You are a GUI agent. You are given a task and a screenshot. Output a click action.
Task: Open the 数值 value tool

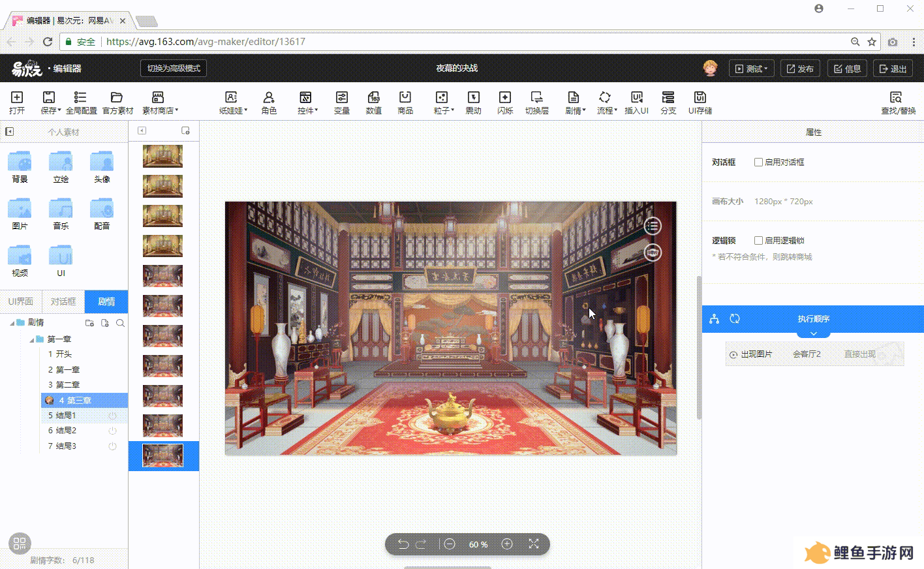tap(373, 102)
